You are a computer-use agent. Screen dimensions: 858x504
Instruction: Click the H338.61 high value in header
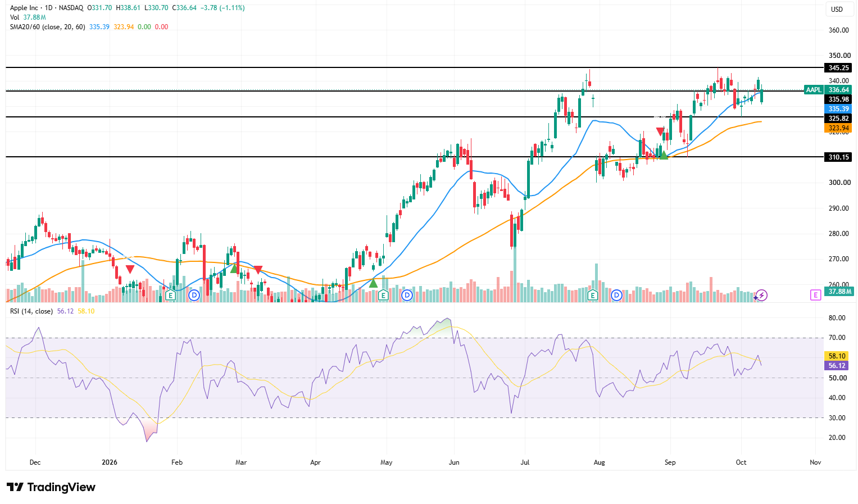pos(128,8)
